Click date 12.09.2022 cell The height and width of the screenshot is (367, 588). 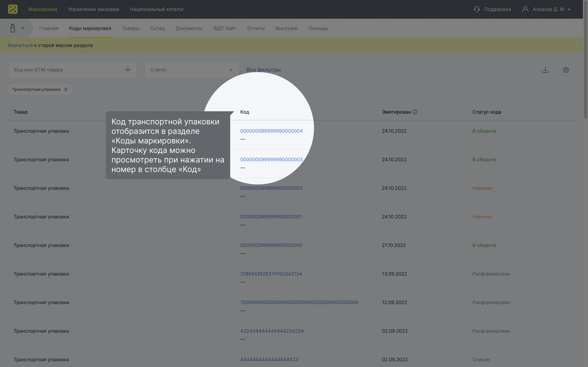394,303
